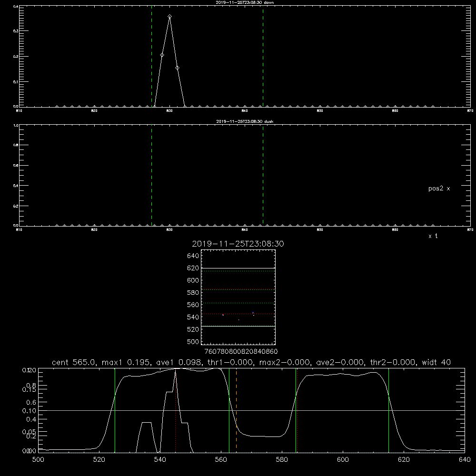Click the 'pos2 x' label
Screen dimensions: 476x476
439,188
